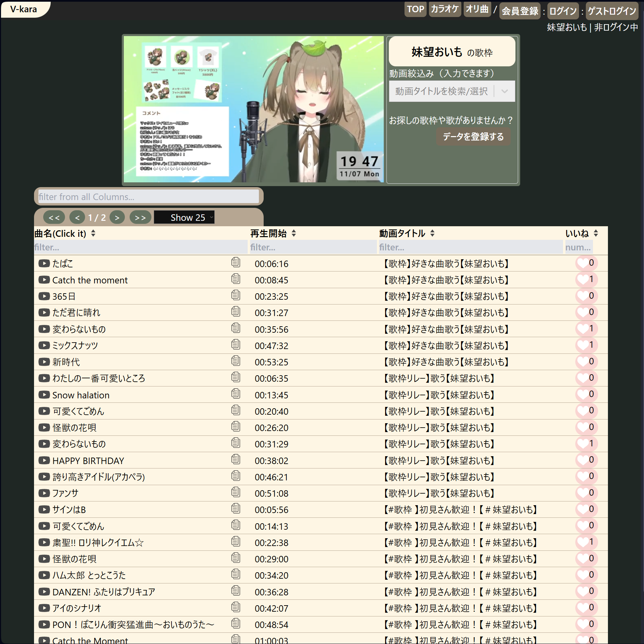Go to previous page with <
644x644 pixels.
tap(77, 217)
